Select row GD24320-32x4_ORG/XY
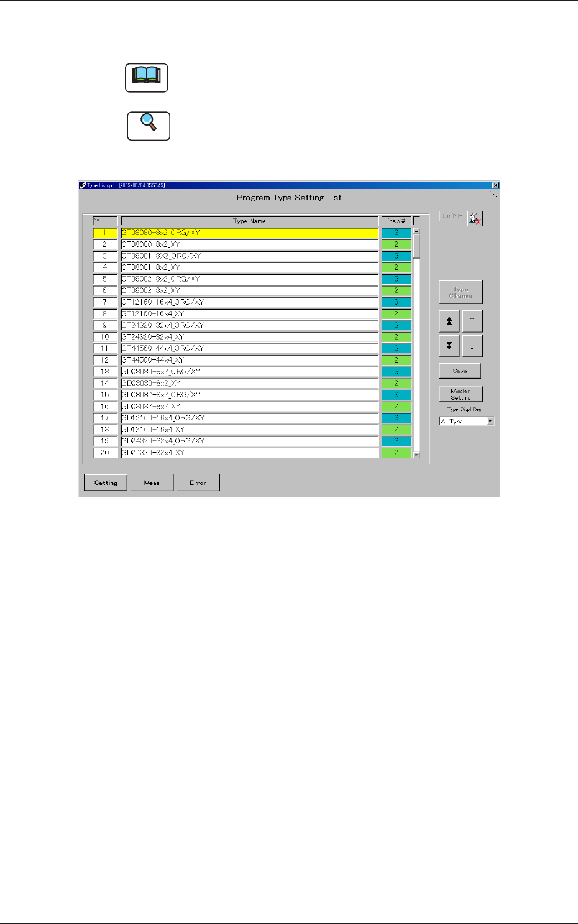This screenshot has width=578, height=924. (x=250, y=441)
